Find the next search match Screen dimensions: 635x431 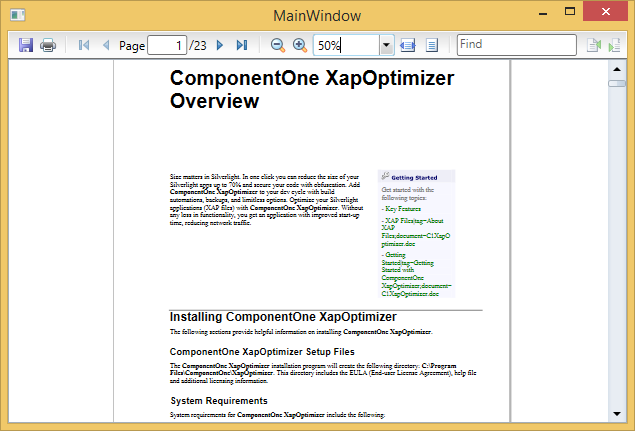615,45
